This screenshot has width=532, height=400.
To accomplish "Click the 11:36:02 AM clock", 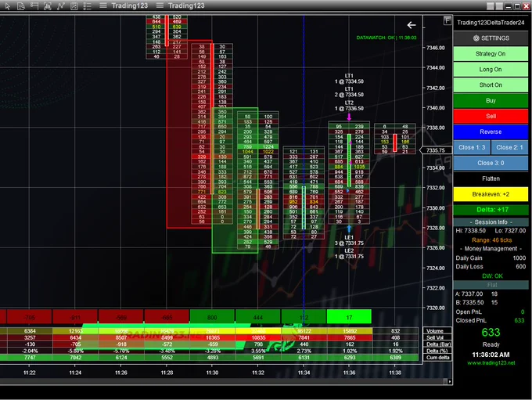I will (491, 355).
